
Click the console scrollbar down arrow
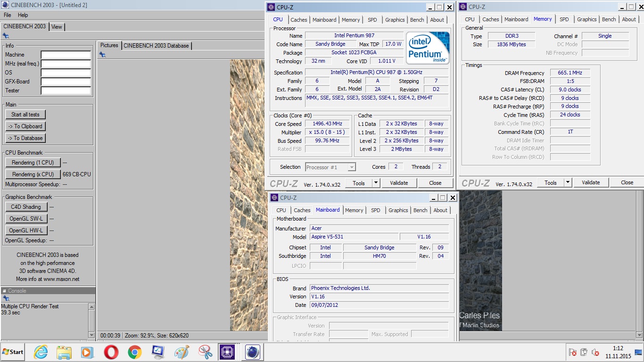tap(91, 335)
